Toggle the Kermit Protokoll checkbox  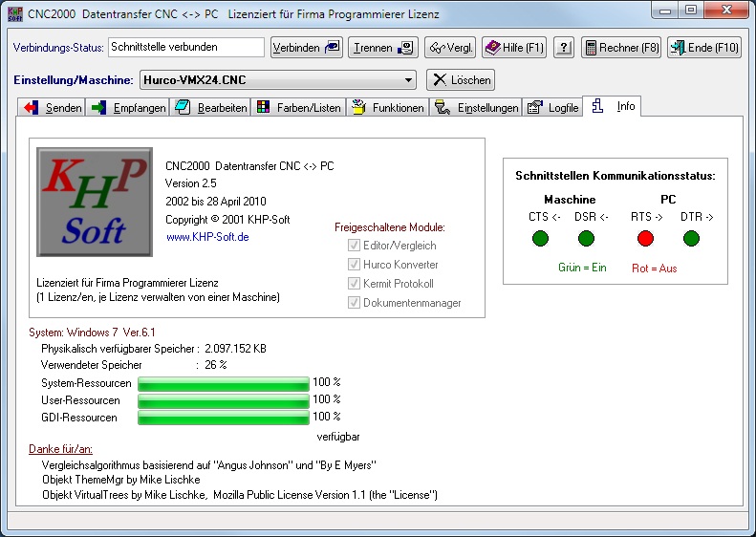[x=355, y=284]
